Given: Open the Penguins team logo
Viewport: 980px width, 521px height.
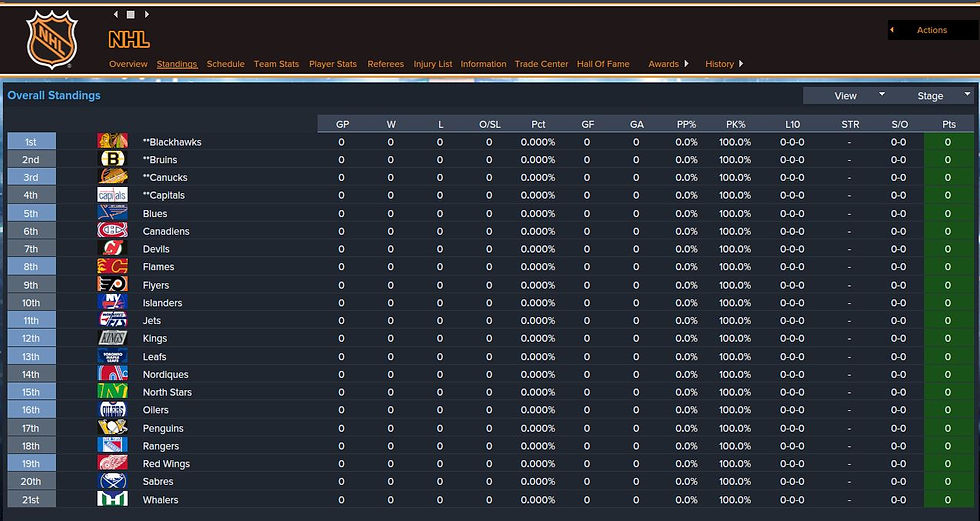Looking at the screenshot, I should (112, 428).
